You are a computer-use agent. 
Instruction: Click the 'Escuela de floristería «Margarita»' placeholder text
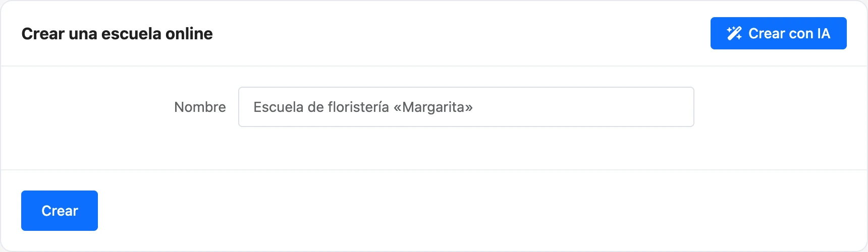click(363, 107)
